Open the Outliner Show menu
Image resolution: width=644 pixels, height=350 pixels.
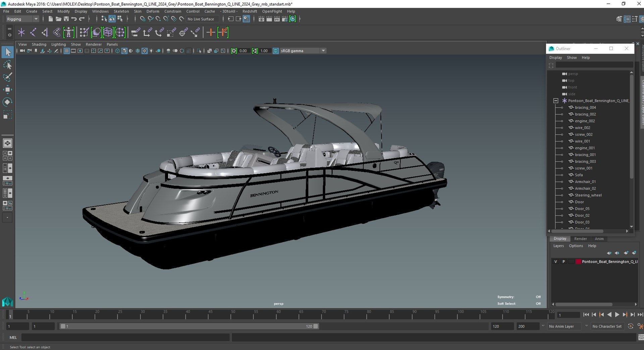(x=572, y=58)
